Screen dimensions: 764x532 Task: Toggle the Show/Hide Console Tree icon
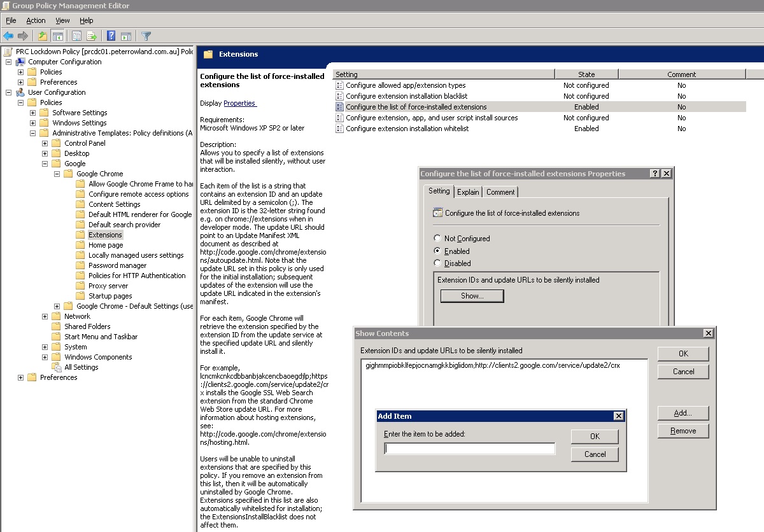point(59,36)
